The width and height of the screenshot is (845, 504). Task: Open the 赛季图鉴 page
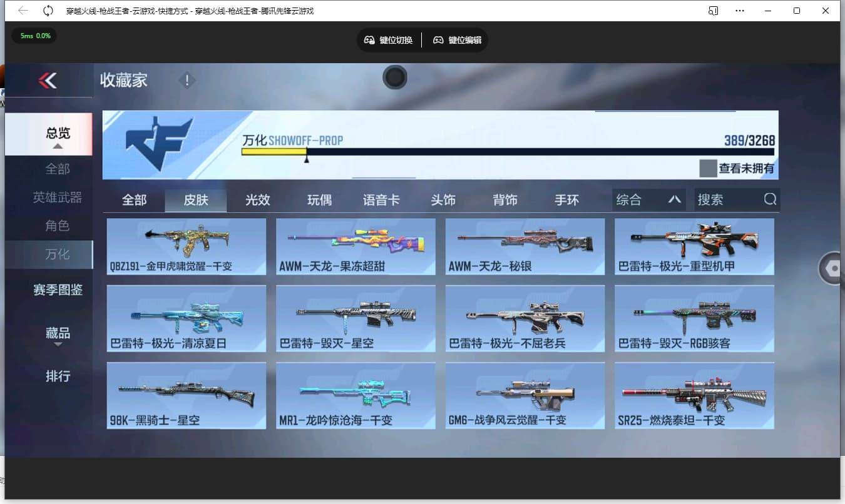(57, 290)
